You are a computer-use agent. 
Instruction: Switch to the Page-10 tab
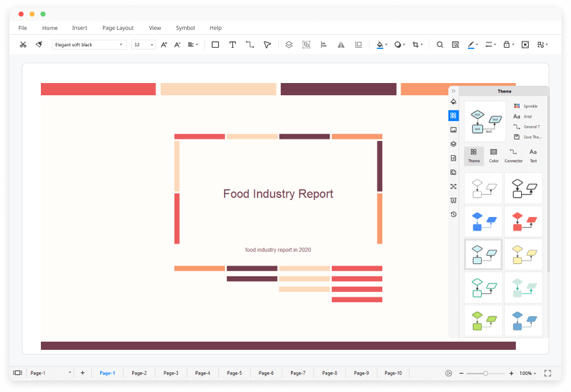click(x=393, y=373)
